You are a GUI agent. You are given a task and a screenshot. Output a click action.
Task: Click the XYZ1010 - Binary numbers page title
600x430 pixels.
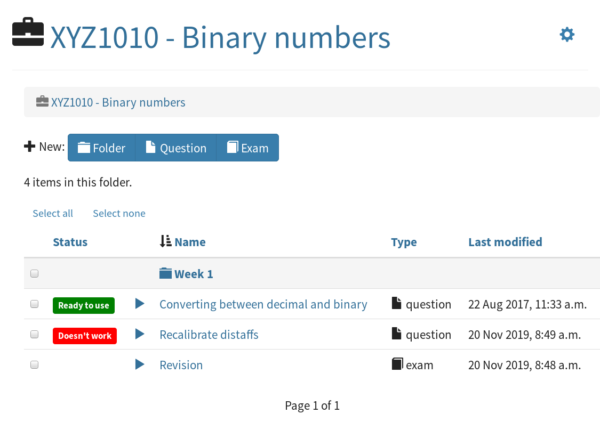pos(220,37)
